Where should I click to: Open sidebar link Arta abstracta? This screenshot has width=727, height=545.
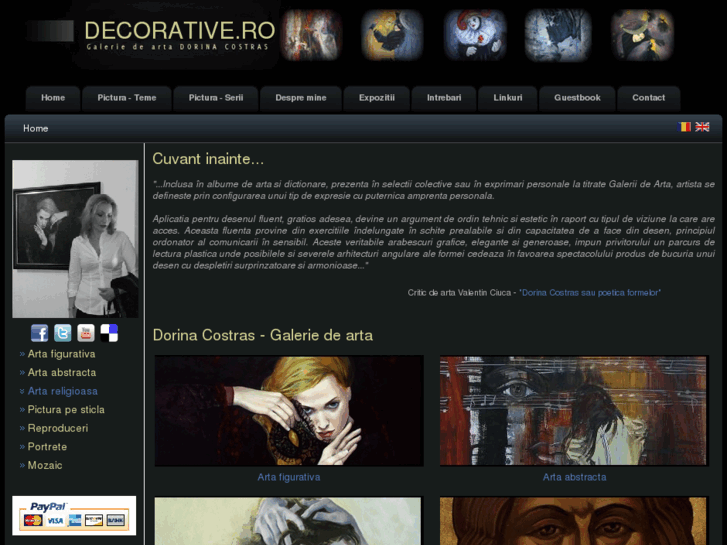(62, 372)
